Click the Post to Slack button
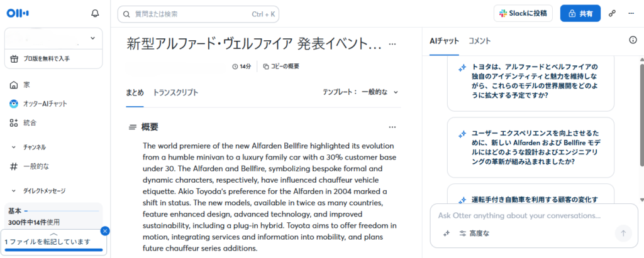This screenshot has width=644, height=258. tap(523, 13)
